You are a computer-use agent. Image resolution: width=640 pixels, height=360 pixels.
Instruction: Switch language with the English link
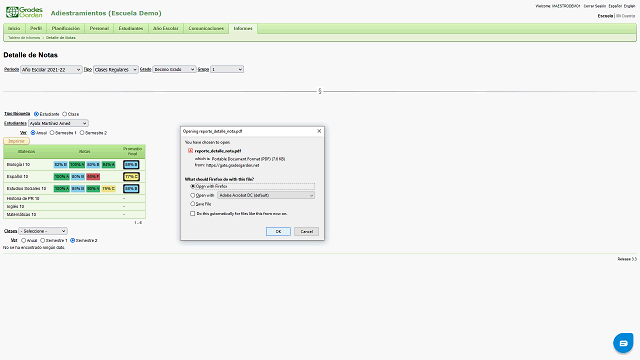pyautogui.click(x=629, y=6)
